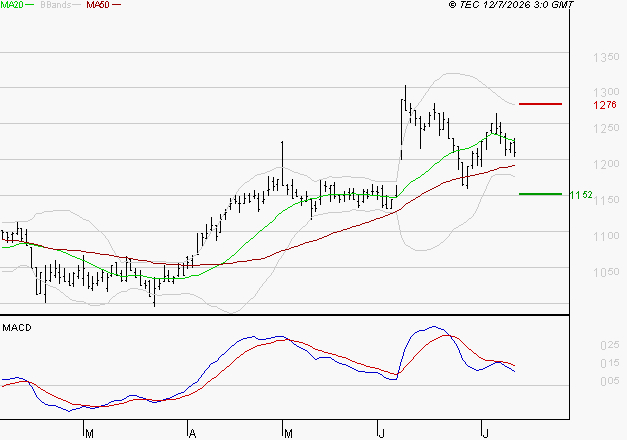
Task: Click the BBands legend label
Action: [x=56, y=5]
